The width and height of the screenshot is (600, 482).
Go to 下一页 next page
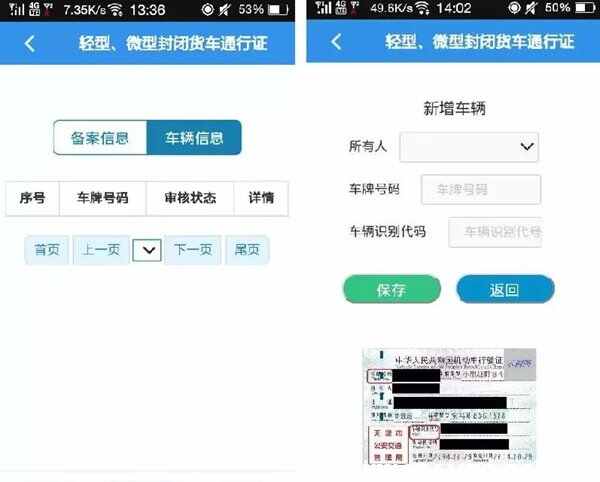click(193, 250)
